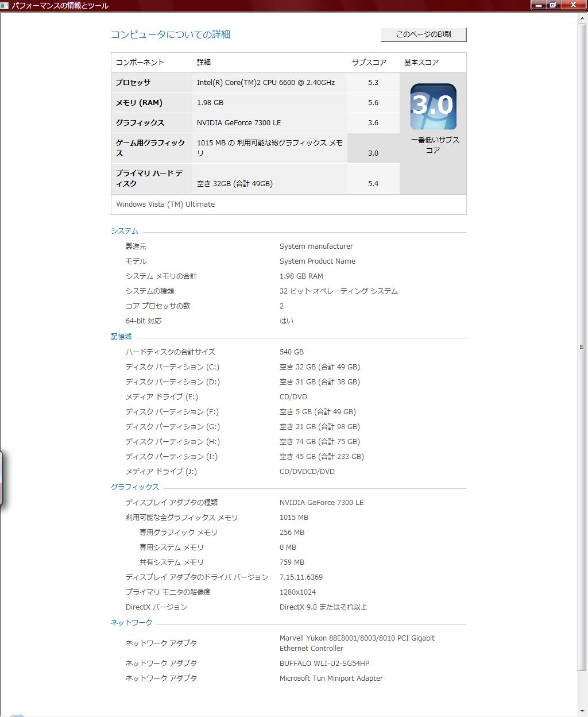Open the panel tab on the left window edge

tap(2, 477)
